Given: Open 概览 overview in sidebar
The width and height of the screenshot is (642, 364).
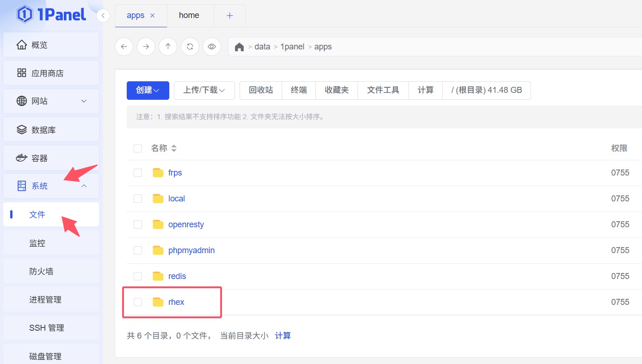Looking at the screenshot, I should (51, 45).
